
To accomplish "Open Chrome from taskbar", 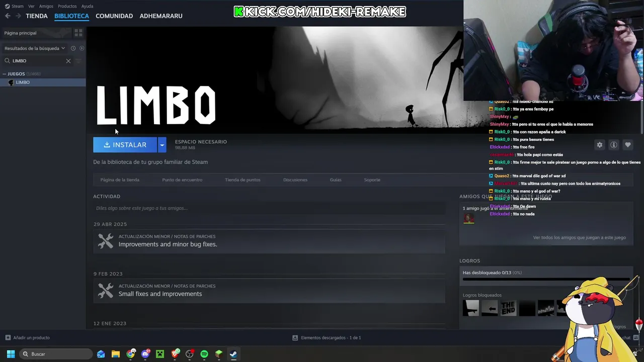I will [131, 354].
